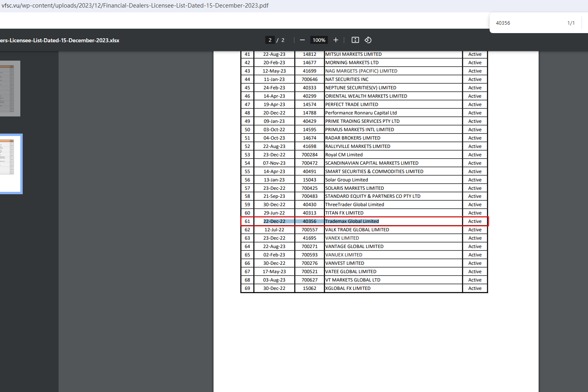Image resolution: width=588 pixels, height=392 pixels.
Task: Click the date 04-Oct-23
Action: tap(274, 138)
